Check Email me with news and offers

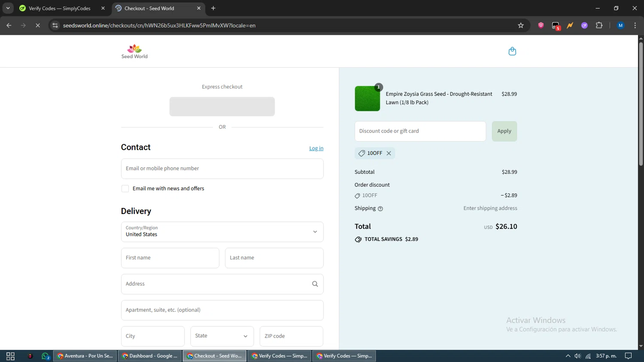[x=125, y=189]
